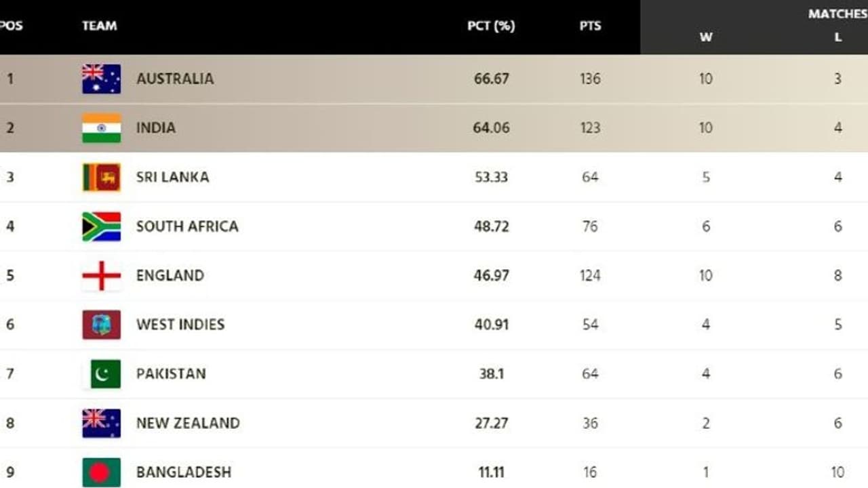Open the INDIA team name link

tap(156, 128)
